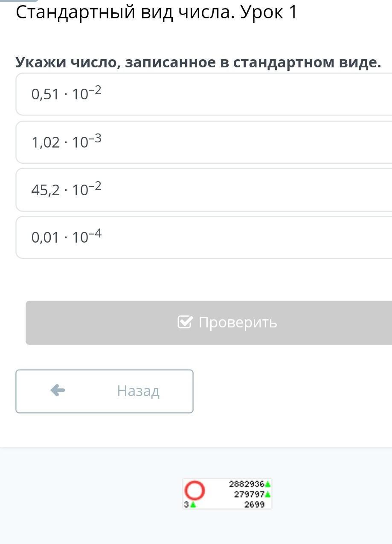Select answer option 1,02 · 10⁻³
Screen dimensions: 392x544
pyautogui.click(x=204, y=142)
